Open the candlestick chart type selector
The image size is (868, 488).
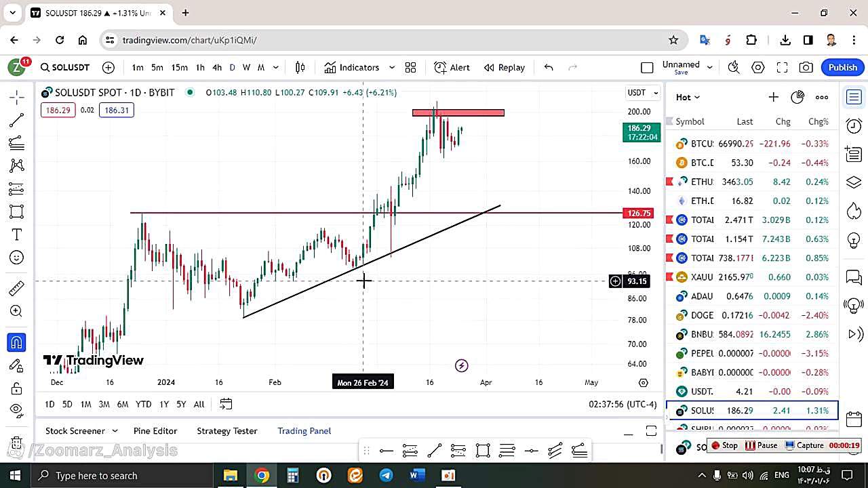[x=300, y=67]
